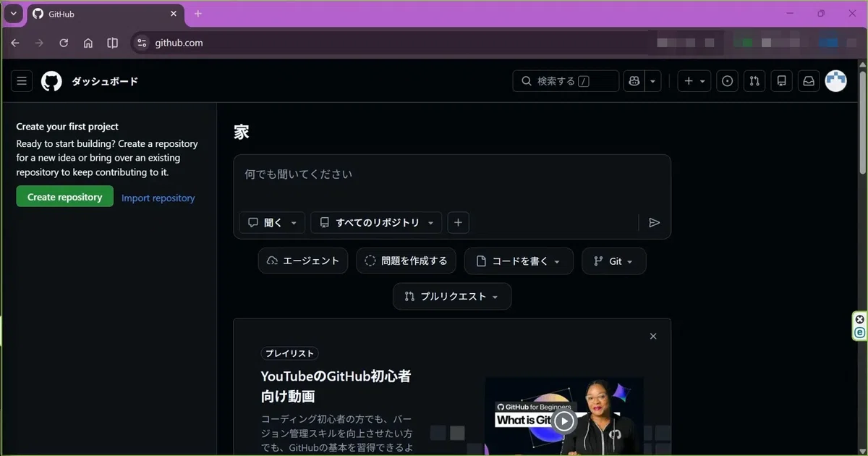Expand the Copilot dropdown arrow
This screenshot has height=456, width=868.
654,81
